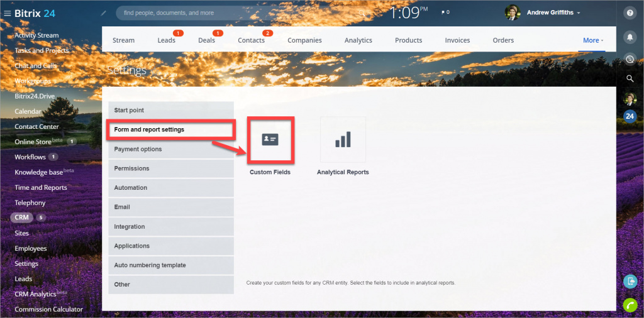Open Time and Reports in sidebar

coord(41,187)
